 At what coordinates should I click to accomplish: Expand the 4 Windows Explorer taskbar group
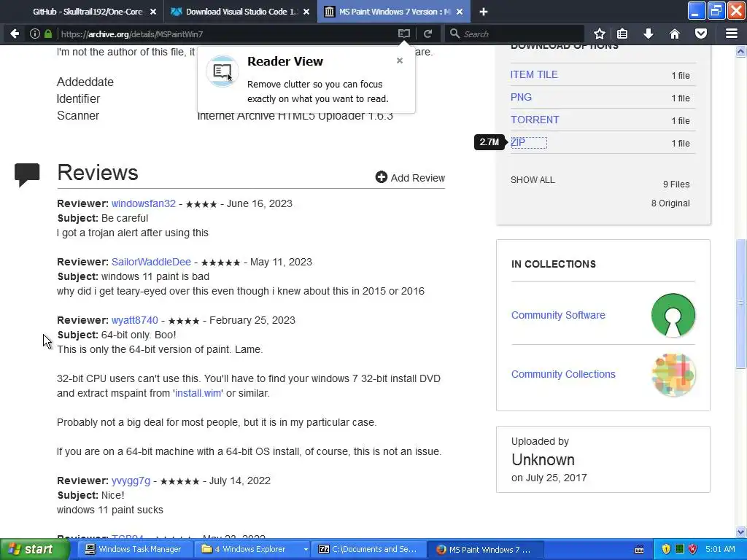[254, 550]
